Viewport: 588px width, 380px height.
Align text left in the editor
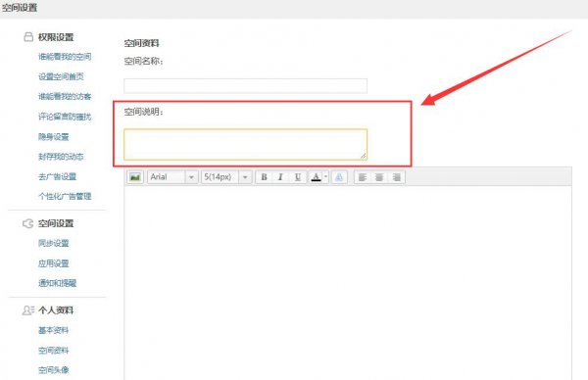[x=363, y=177]
